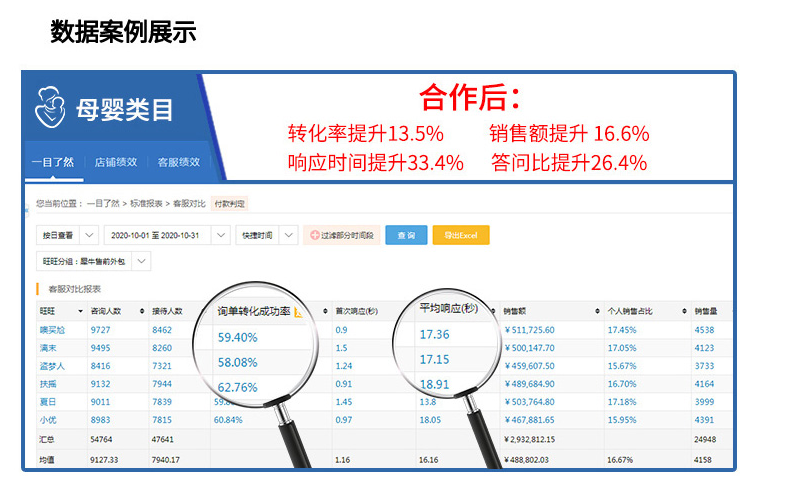Image resolution: width=795 pixels, height=480 pixels.
Task: Sort by the 旺旺 column arrow
Action: coord(80,311)
